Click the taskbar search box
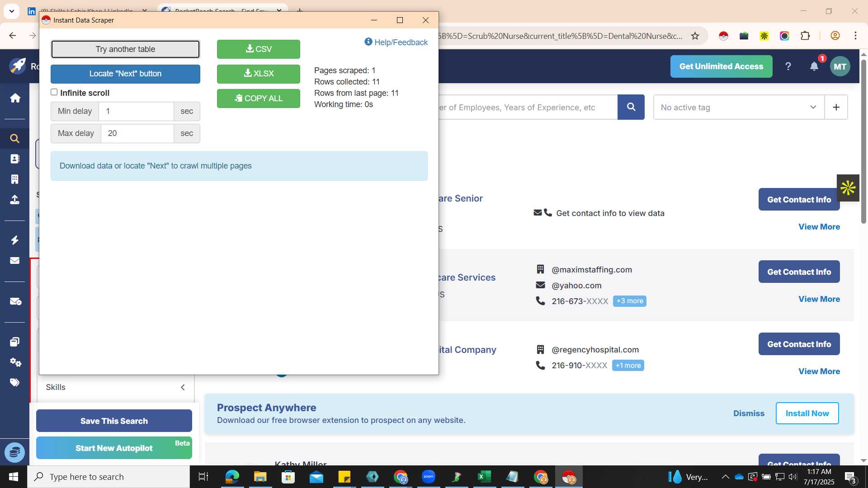This screenshot has height=488, width=868. click(108, 477)
